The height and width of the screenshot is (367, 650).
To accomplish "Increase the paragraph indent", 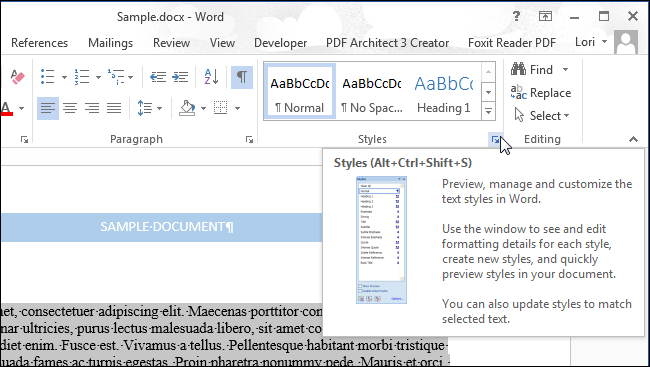I will [x=180, y=77].
